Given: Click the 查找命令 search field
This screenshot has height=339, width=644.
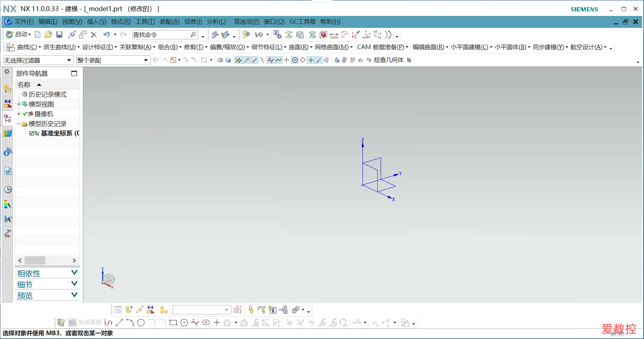Looking at the screenshot, I should tap(165, 35).
